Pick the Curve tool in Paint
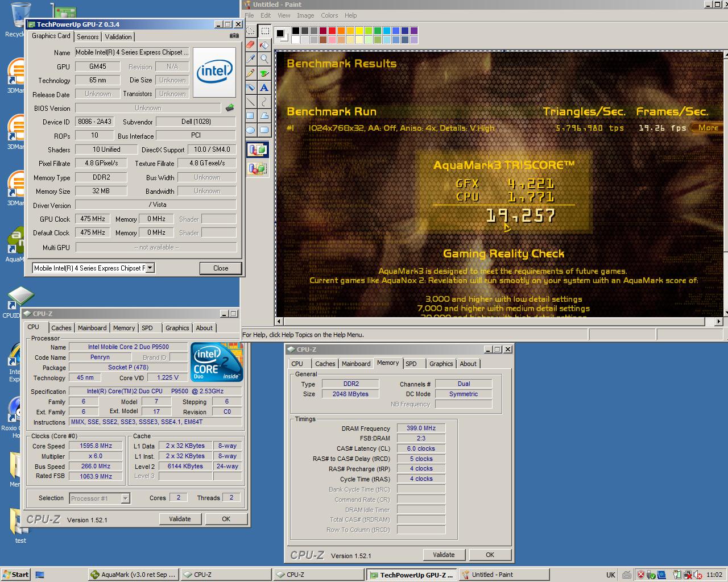Viewport: 728px width, 582px height. (264, 102)
